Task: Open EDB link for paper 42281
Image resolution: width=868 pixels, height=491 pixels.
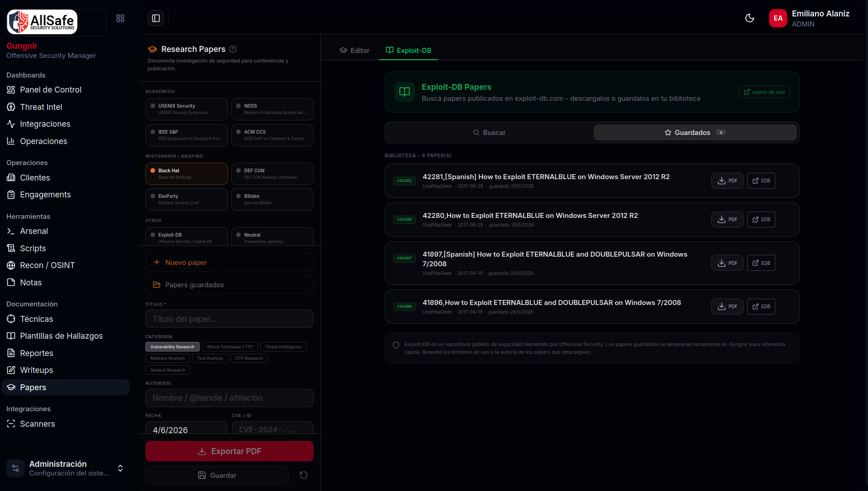Action: [761, 181]
